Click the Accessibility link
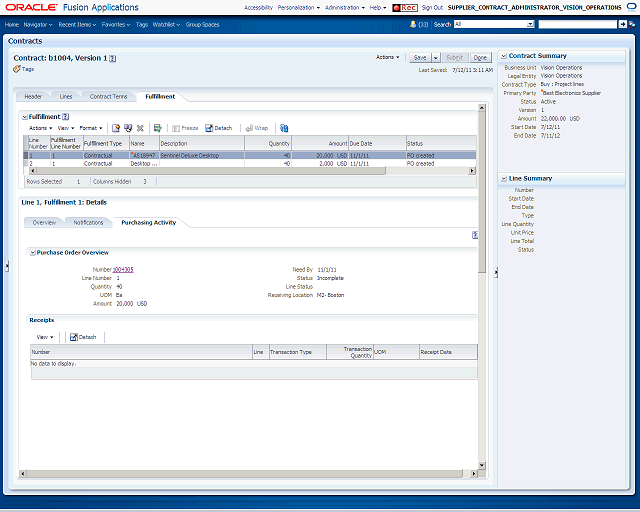Screen dimensions: 640x512 coord(258,8)
